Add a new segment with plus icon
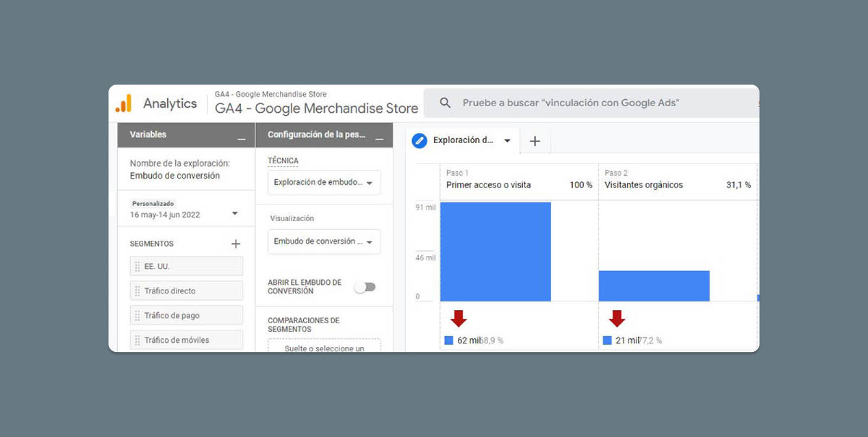Screen dimensions: 868x437 [235, 244]
